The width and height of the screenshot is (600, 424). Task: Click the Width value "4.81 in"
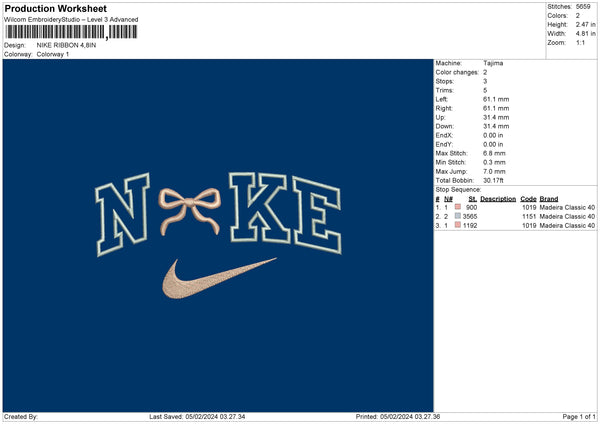[x=585, y=34]
